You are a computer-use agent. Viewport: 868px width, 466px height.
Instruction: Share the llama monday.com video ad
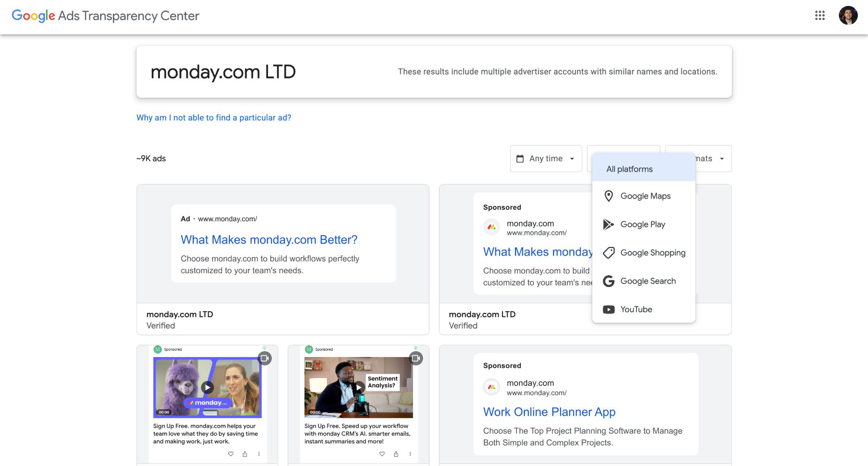pyautogui.click(x=245, y=454)
